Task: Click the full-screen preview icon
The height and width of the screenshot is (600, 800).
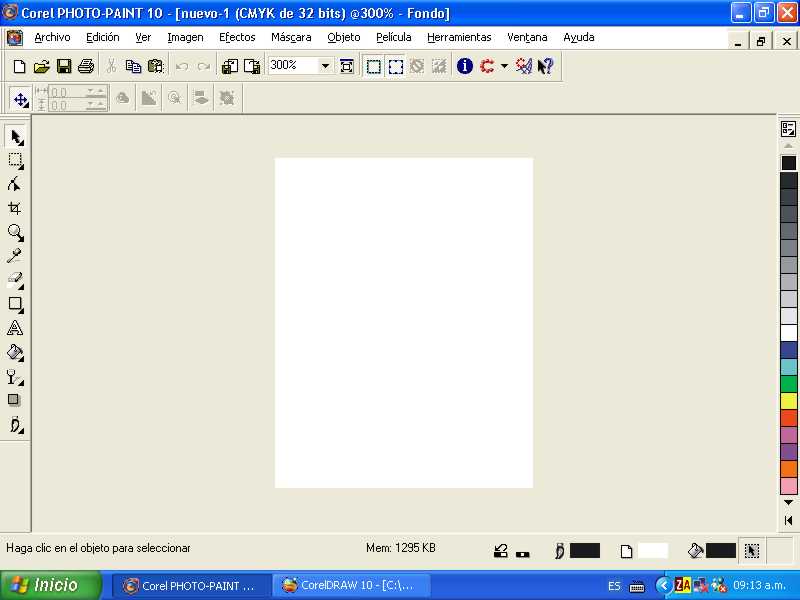Action: coord(347,66)
